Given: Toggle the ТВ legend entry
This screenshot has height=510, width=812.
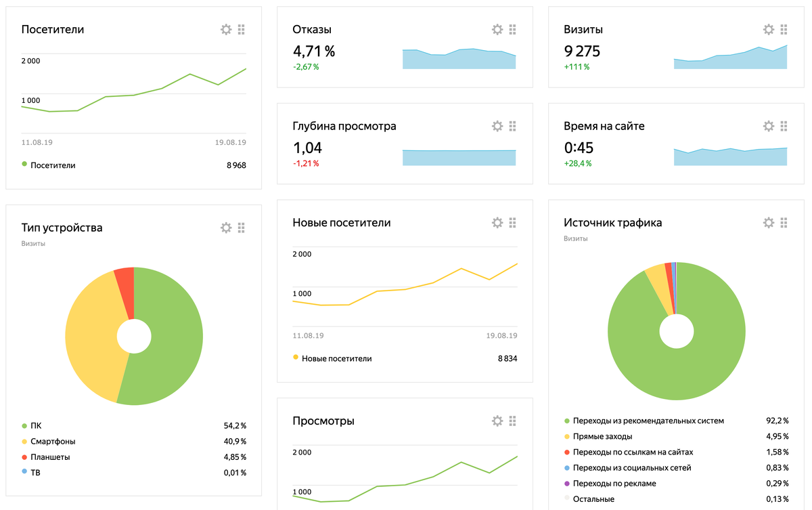Looking at the screenshot, I should coord(31,473).
